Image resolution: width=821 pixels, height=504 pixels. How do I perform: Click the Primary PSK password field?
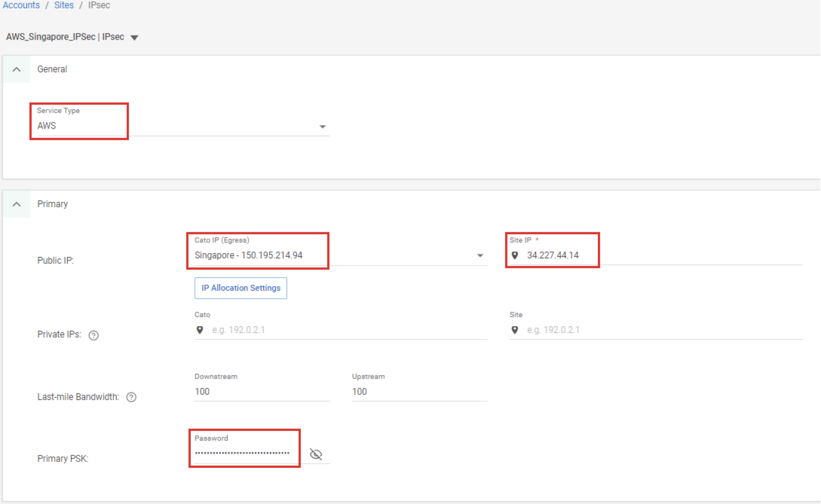coord(242,453)
